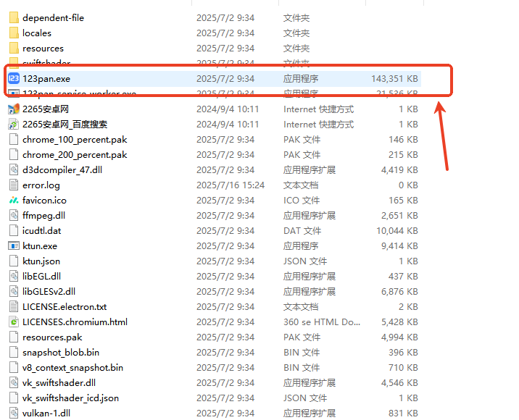Click the LICENSE.electron.txt document icon
Screen dimensions: 519x420
pyautogui.click(x=14, y=307)
